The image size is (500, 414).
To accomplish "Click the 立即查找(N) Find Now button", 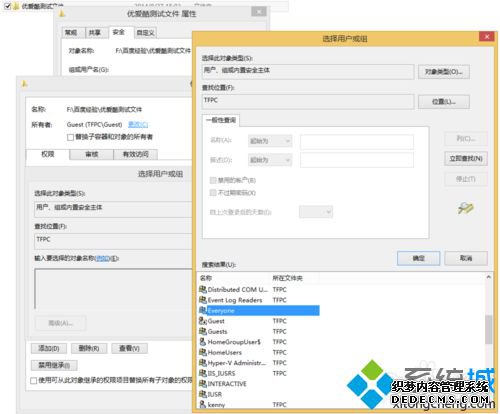I will 466,159.
